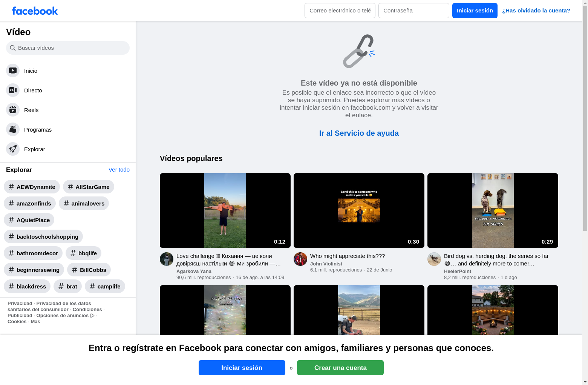Select the Directo menu item
This screenshot has height=385, width=588.
point(68,90)
